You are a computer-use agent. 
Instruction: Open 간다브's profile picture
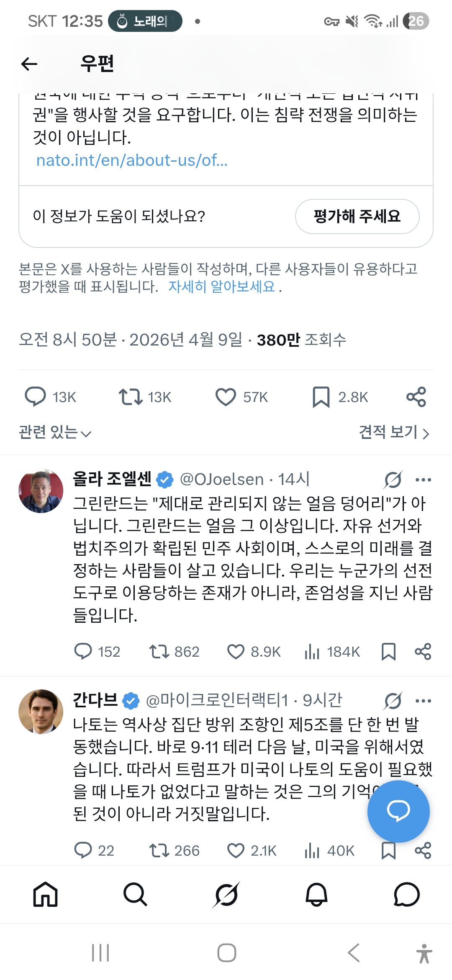click(41, 712)
